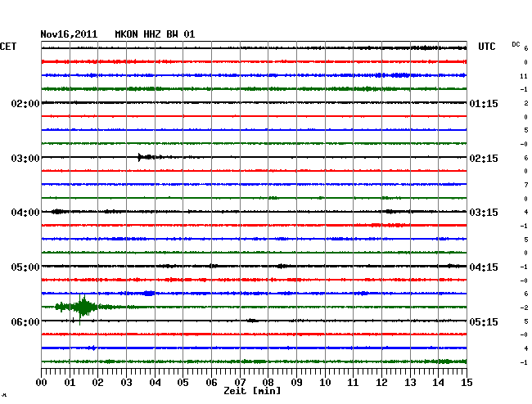532x404 pixels.
Task: Click the CET timezone label
Action: [x=8, y=47]
